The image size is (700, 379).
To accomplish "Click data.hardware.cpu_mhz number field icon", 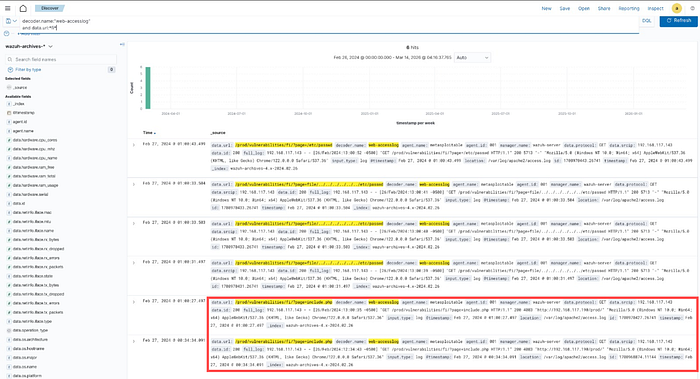I will [x=9, y=149].
